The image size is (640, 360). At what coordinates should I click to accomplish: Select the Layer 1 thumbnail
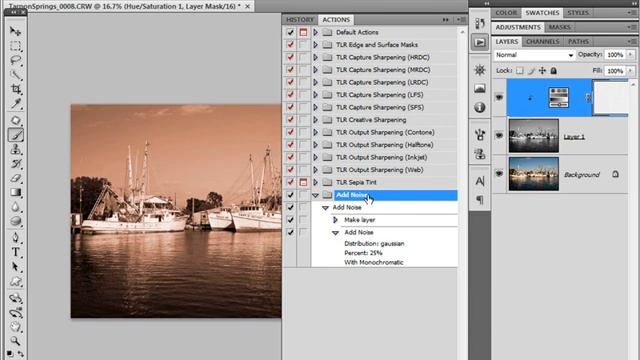pyautogui.click(x=533, y=136)
